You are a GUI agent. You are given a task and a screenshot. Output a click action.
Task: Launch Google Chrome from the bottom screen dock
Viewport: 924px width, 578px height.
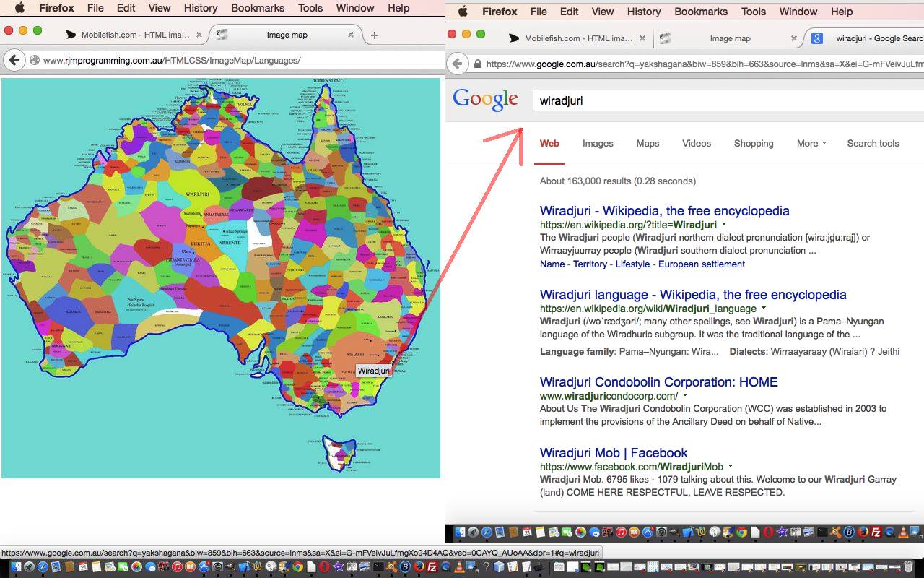tap(297, 567)
